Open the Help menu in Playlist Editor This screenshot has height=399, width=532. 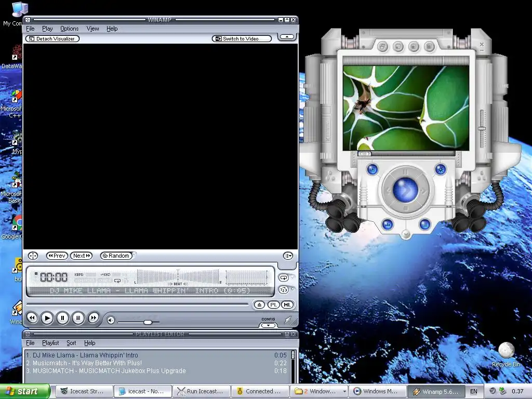click(x=89, y=343)
